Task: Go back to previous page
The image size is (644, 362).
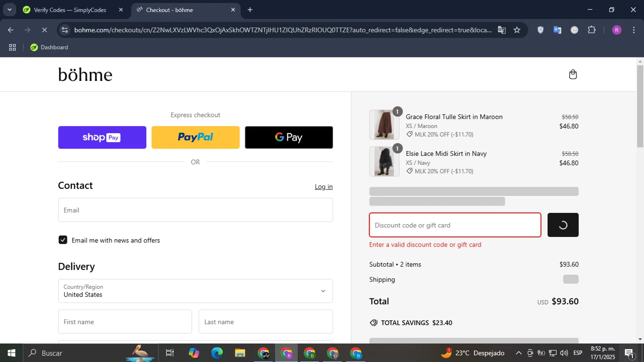Action: point(11,30)
